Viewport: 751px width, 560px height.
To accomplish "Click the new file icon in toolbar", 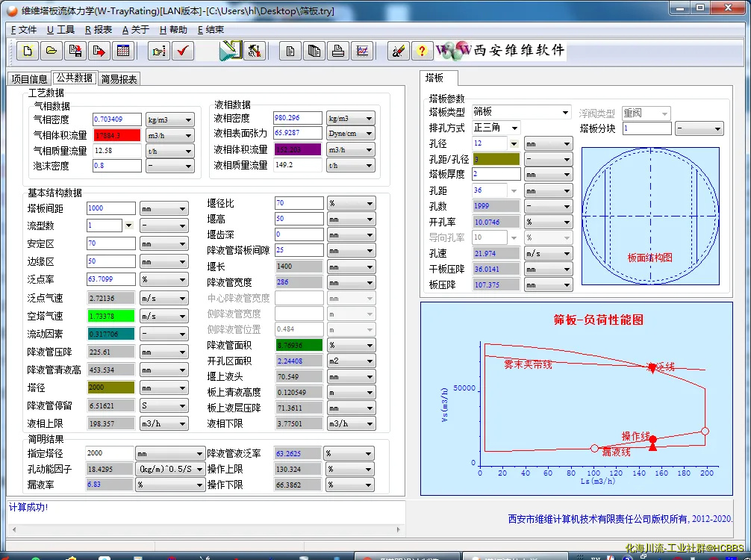I will 28,51.
